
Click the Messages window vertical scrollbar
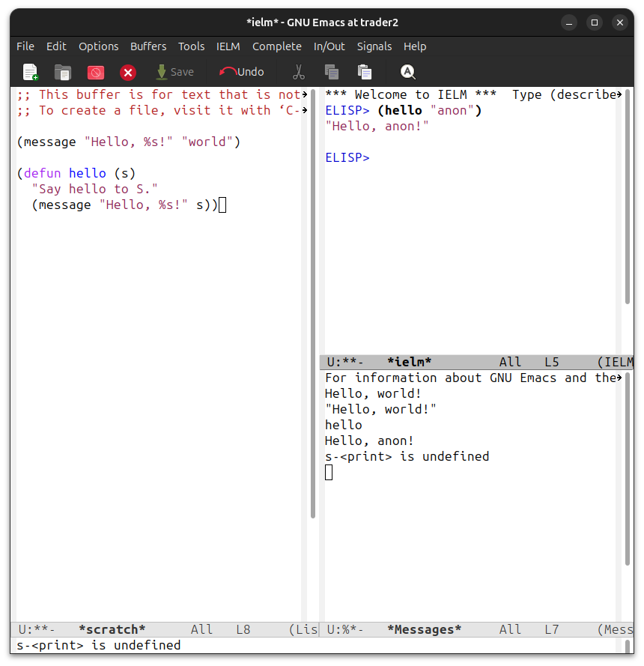click(x=628, y=469)
